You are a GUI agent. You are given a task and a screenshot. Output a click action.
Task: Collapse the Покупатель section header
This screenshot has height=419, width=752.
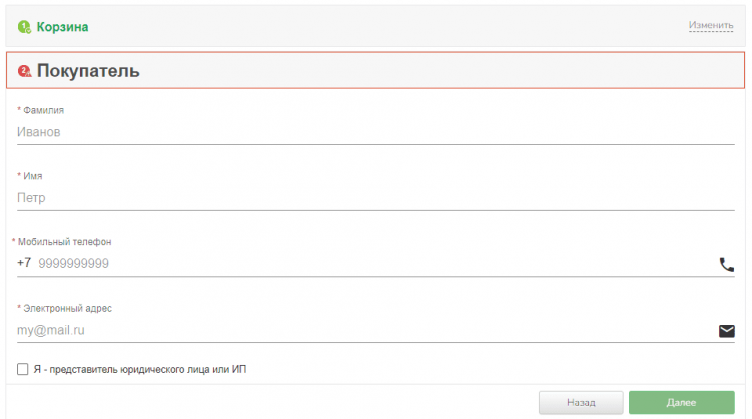(x=89, y=71)
